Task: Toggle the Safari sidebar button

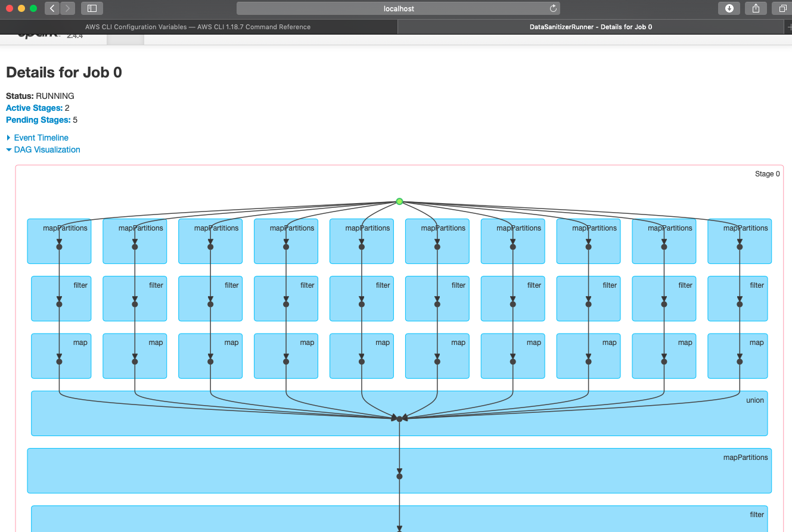Action: pos(92,8)
